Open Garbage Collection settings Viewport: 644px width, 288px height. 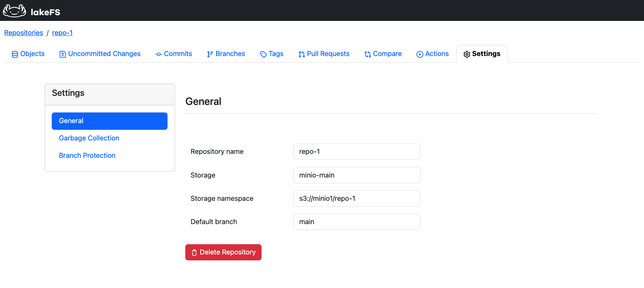tap(89, 138)
